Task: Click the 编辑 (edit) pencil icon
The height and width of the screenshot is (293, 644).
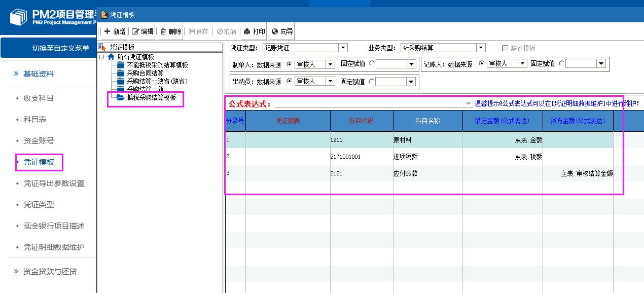Action: 135,31
